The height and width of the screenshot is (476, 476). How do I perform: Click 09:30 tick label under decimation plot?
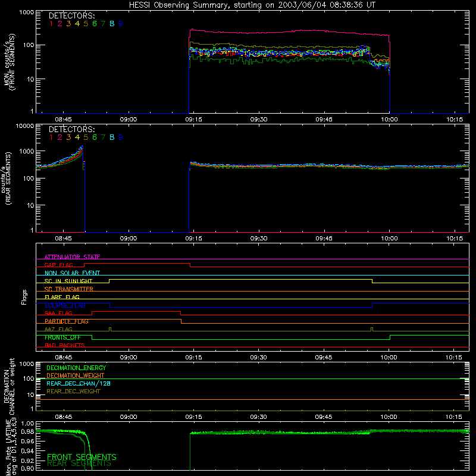pos(259,417)
